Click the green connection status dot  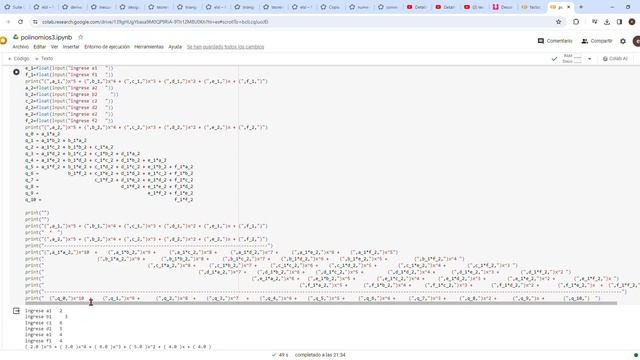[636, 355]
